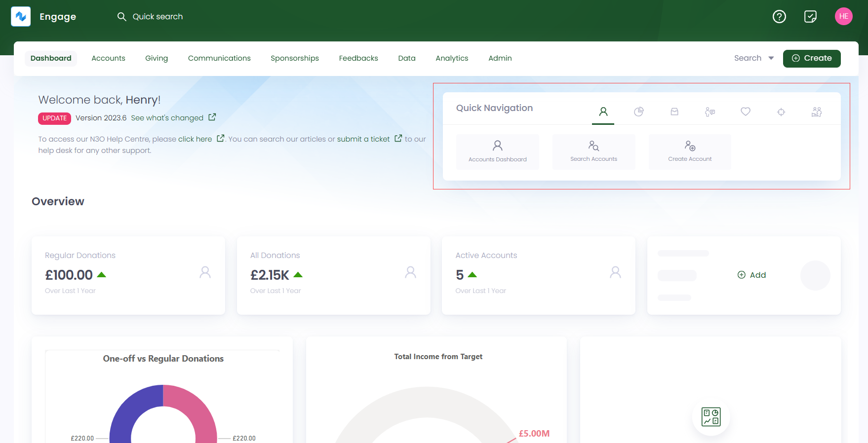The width and height of the screenshot is (868, 443).
Task: Click the Quick search magnifier icon
Action: pyautogui.click(x=121, y=16)
